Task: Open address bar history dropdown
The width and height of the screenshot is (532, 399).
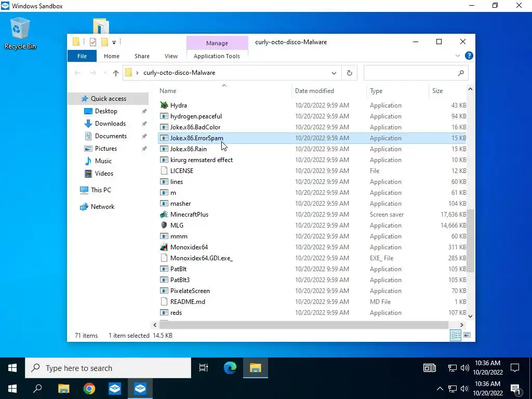Action: [334, 73]
